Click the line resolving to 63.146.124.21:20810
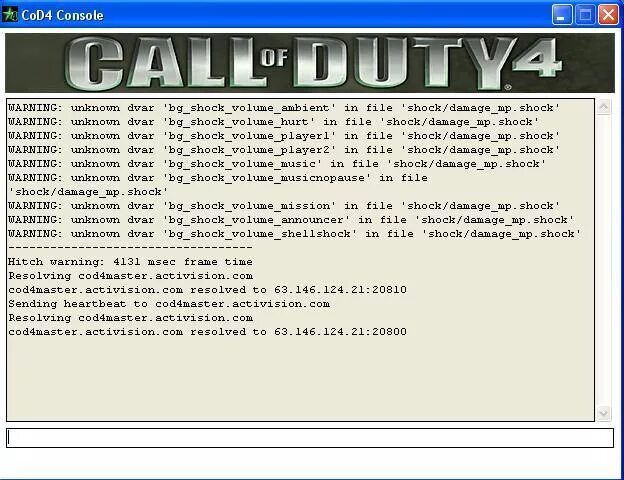The width and height of the screenshot is (624, 480). (207, 290)
